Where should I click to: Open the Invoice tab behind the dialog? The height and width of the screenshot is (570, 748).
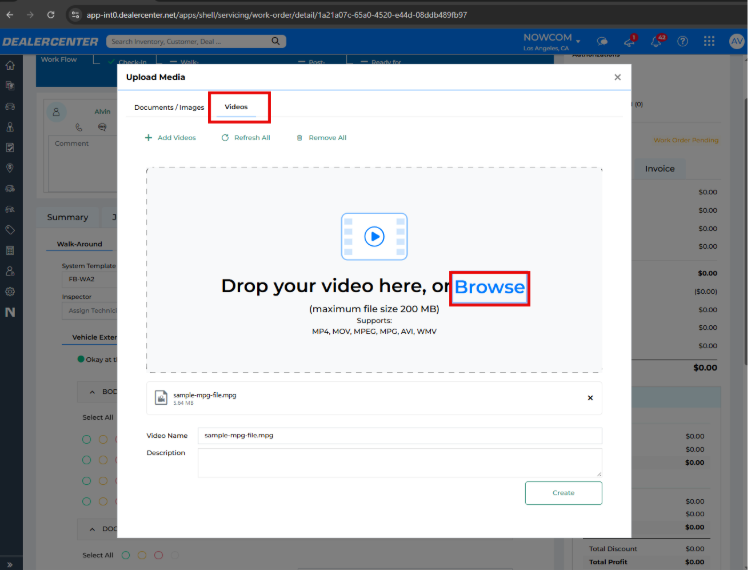(659, 169)
